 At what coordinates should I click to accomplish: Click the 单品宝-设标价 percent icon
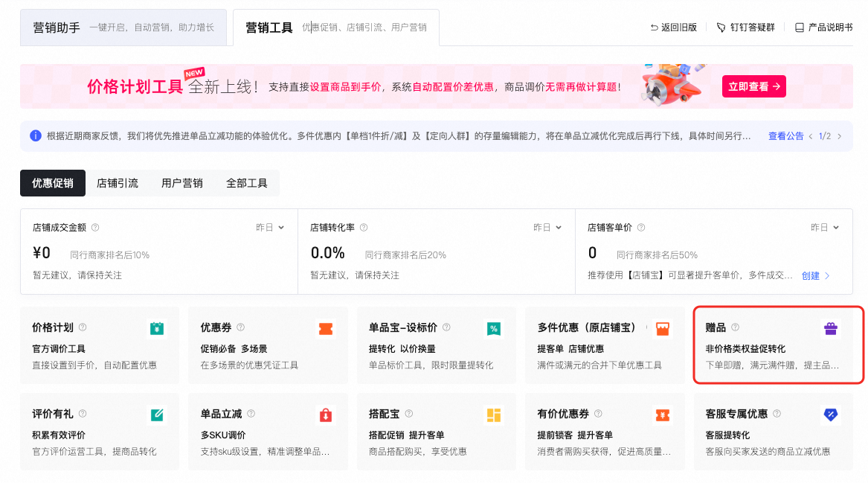(494, 329)
